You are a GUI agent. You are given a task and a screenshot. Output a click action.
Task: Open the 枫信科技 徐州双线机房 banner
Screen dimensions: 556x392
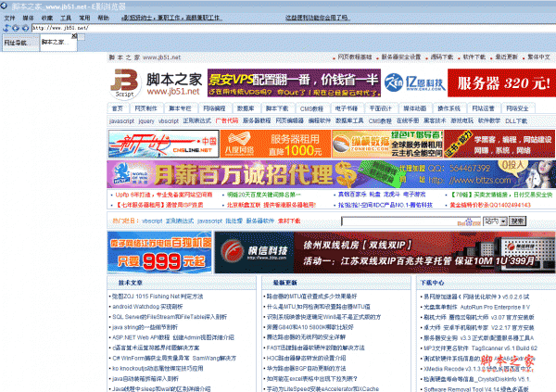pos(385,252)
